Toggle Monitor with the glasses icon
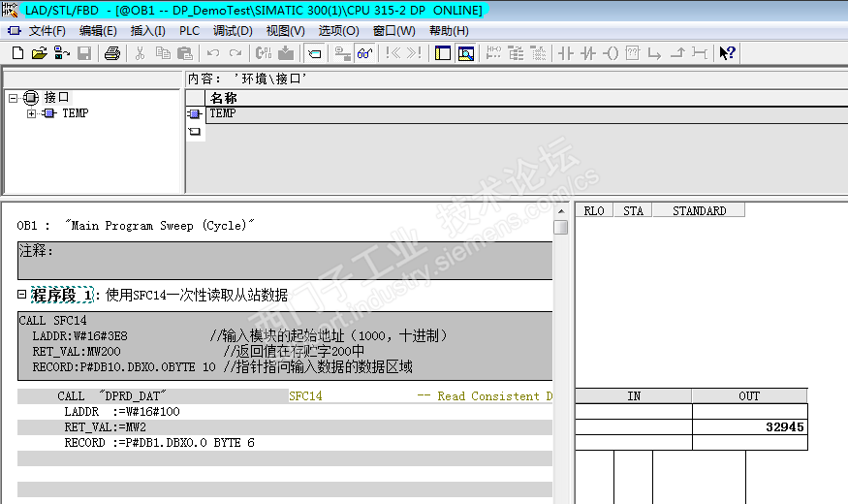 [364, 53]
